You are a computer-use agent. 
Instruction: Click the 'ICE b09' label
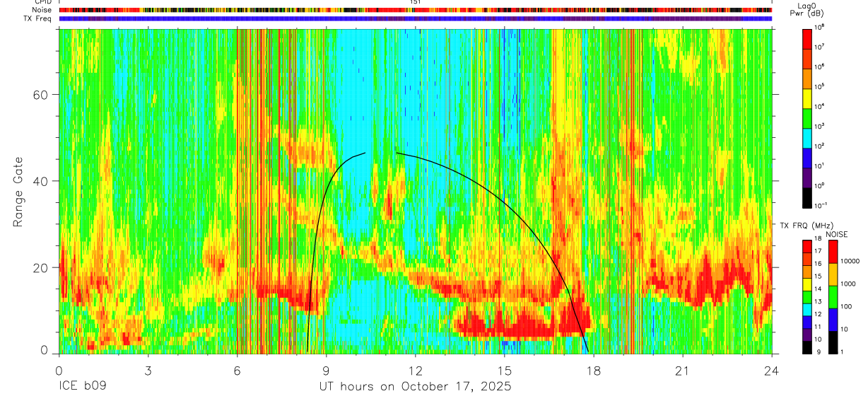[x=83, y=387]
